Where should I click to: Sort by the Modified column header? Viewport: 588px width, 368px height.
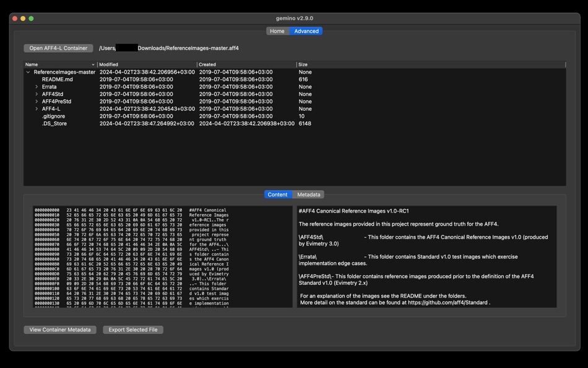click(x=147, y=64)
